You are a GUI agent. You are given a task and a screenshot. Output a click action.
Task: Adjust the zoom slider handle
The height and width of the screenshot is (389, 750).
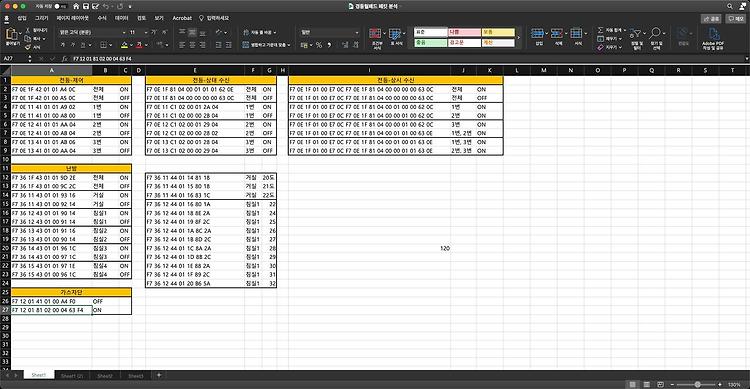[x=697, y=384]
